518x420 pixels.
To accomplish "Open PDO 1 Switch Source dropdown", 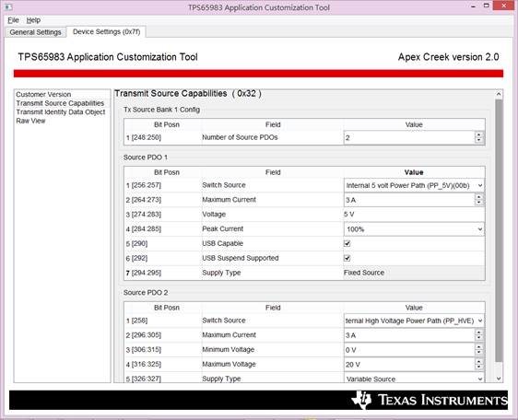I will click(x=414, y=185).
